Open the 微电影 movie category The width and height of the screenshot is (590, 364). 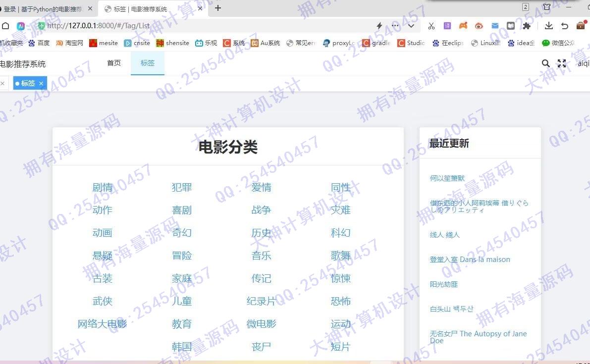[x=261, y=324]
